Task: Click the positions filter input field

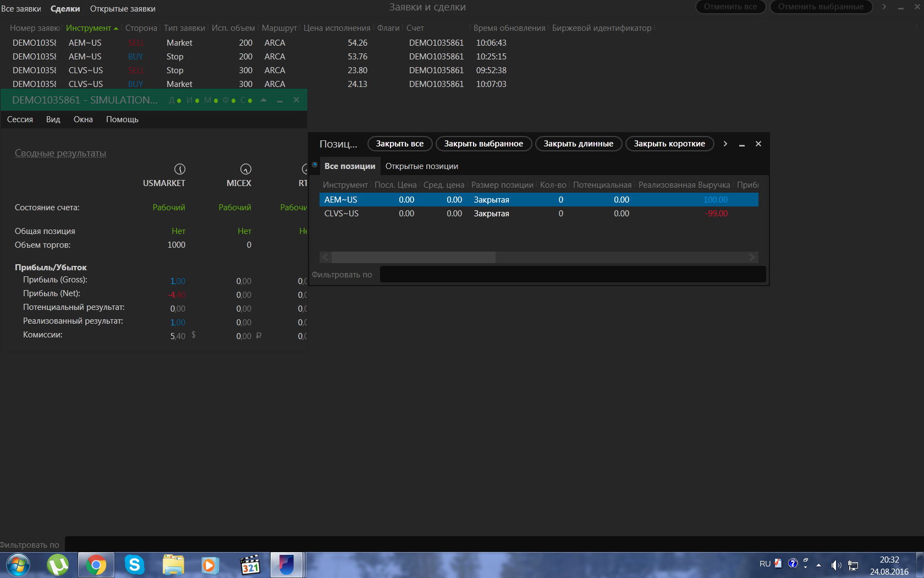Action: tap(572, 274)
